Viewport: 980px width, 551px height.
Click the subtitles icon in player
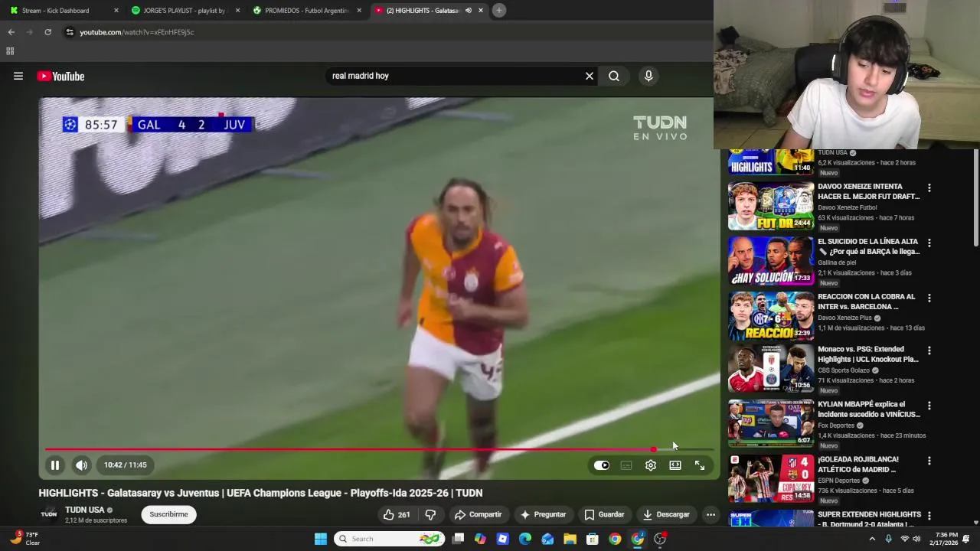[x=626, y=465]
